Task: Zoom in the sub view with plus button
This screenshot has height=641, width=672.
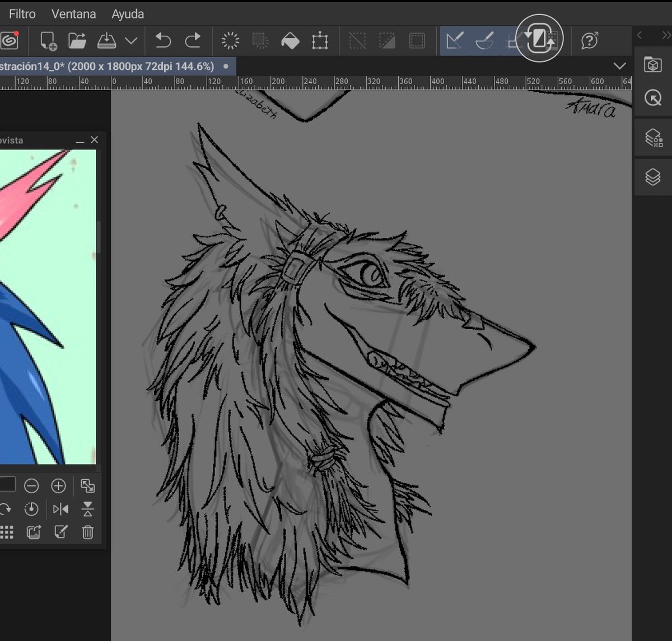Action: [x=58, y=486]
